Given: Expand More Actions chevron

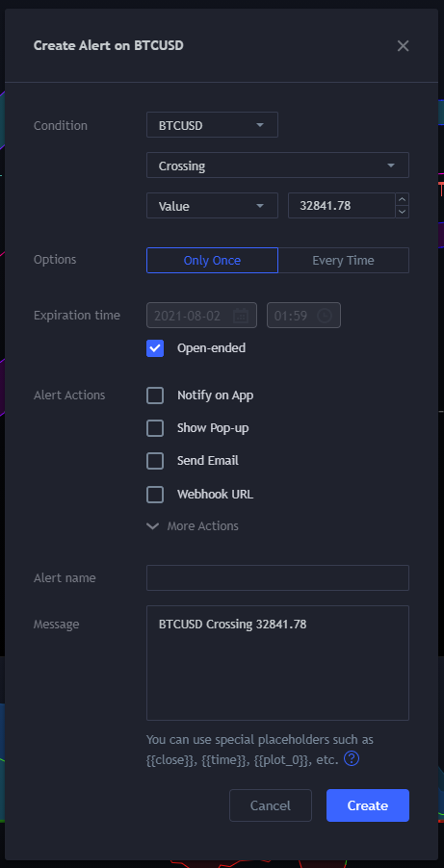Looking at the screenshot, I should (152, 525).
